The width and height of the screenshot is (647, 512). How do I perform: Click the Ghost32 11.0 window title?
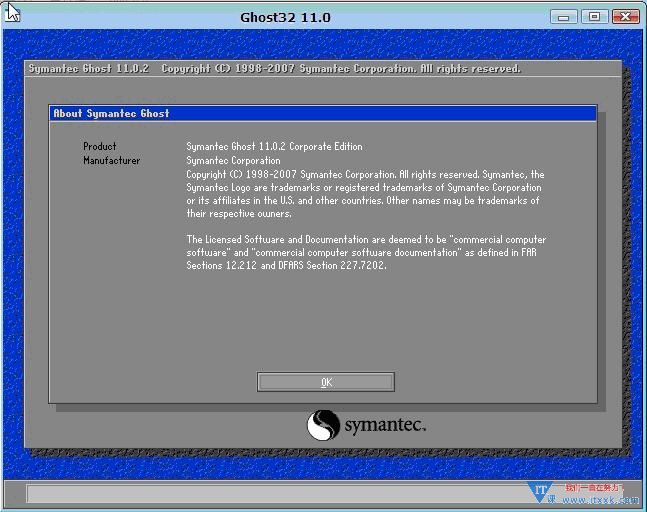pos(285,18)
